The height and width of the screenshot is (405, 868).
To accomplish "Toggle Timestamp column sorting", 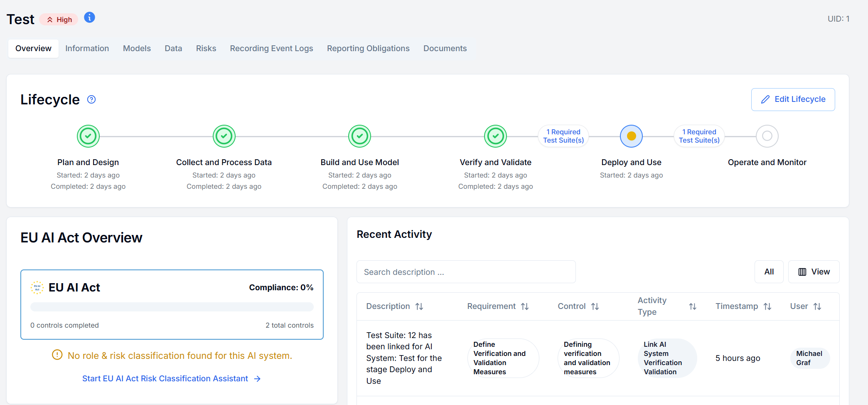I will point(768,306).
